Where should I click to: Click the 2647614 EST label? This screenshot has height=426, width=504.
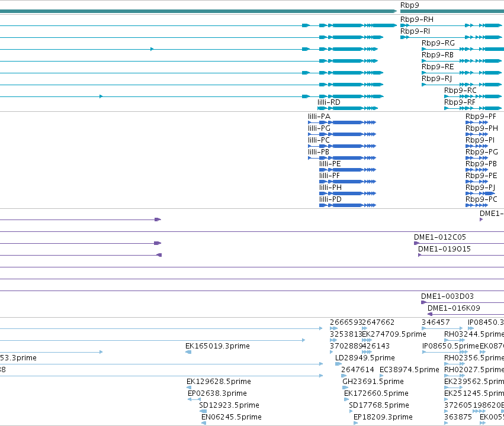358,370
